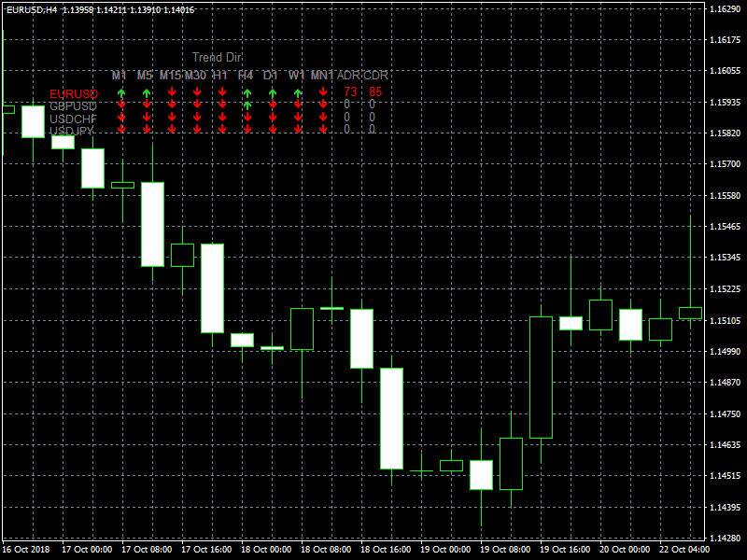Viewport: 747px width, 560px height.
Task: Click the USDJPY MN1 red down arrow
Action: (323, 129)
